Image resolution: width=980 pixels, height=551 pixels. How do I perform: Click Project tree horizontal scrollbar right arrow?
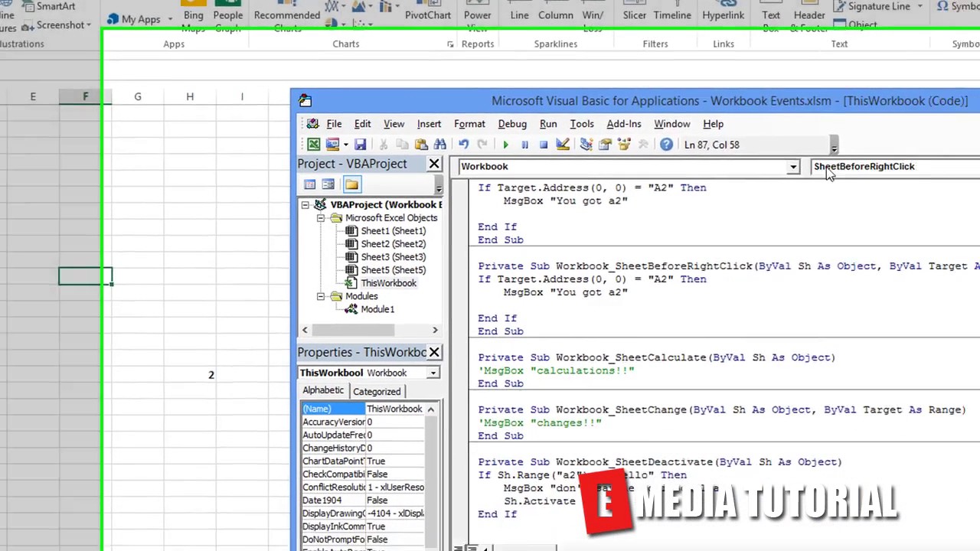point(435,330)
